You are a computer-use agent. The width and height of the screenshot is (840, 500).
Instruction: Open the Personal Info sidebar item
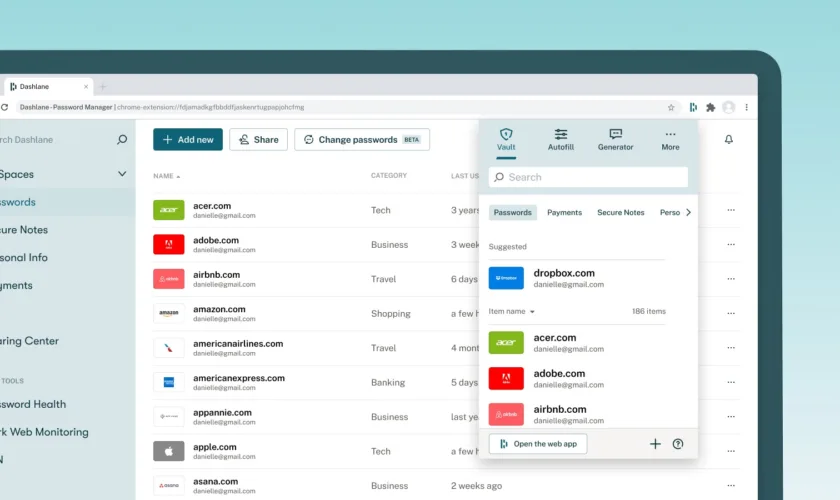pyautogui.click(x=24, y=257)
